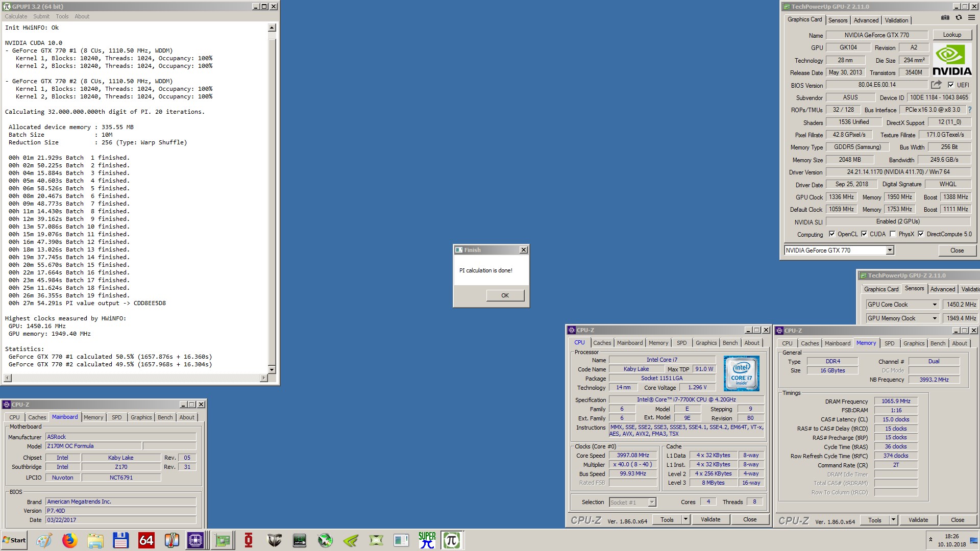This screenshot has width=980, height=551.
Task: Click the Close button in GPU-Z
Action: 957,251
